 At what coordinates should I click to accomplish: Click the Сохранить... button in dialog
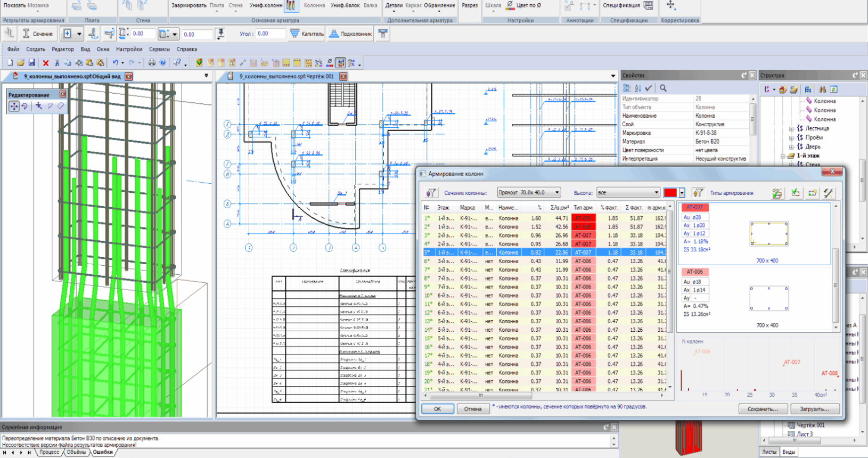(x=762, y=409)
